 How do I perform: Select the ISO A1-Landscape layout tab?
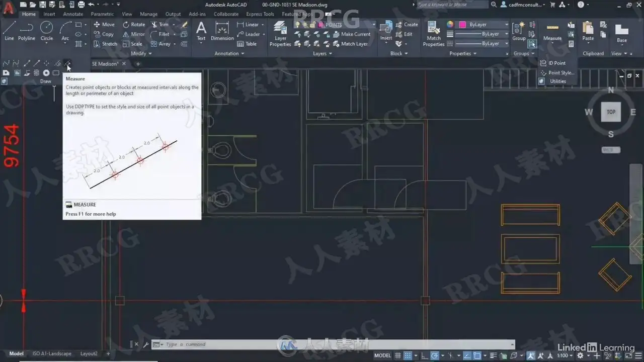[52, 353]
